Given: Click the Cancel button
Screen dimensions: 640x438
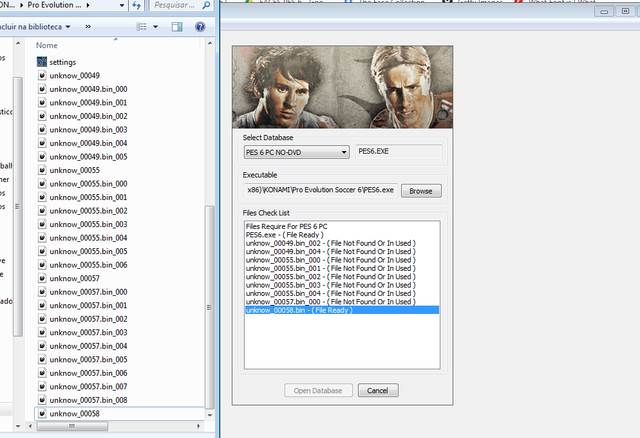Looking at the screenshot, I should pyautogui.click(x=378, y=390).
